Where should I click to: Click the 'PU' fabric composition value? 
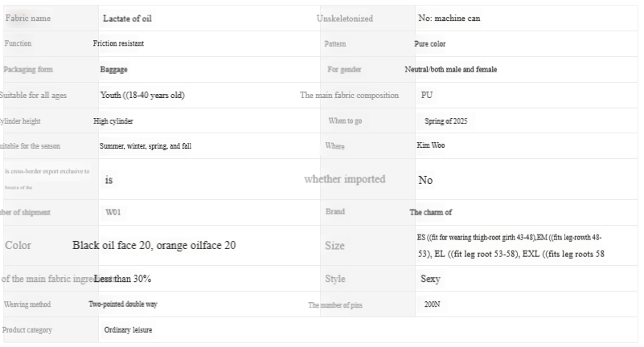426,96
